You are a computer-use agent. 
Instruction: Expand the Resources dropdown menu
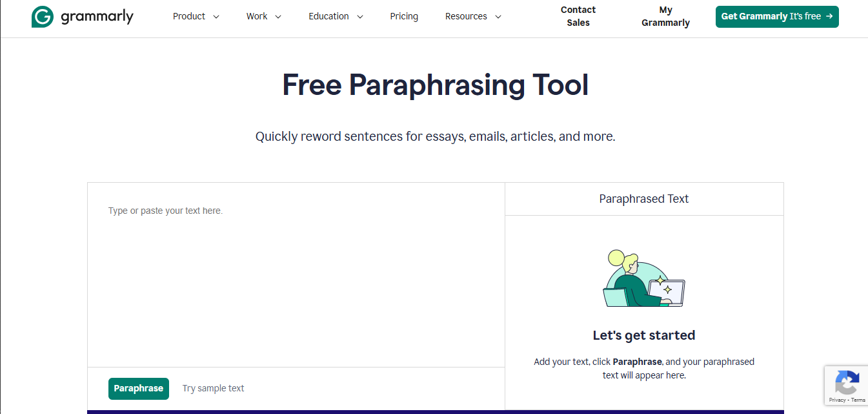pyautogui.click(x=474, y=16)
